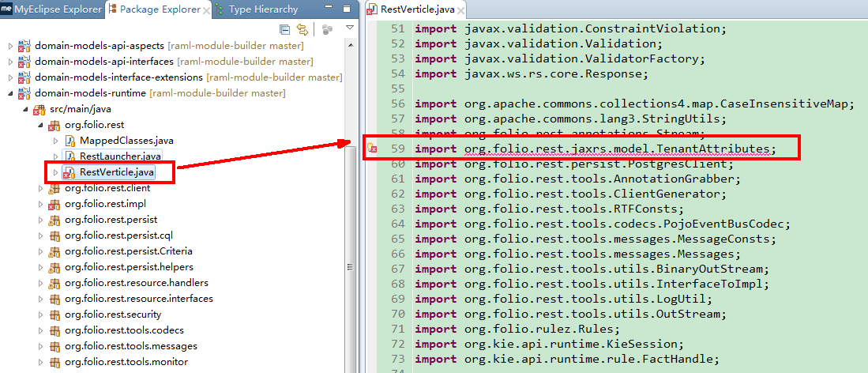Click the MappedClasses.java file icon

click(70, 140)
